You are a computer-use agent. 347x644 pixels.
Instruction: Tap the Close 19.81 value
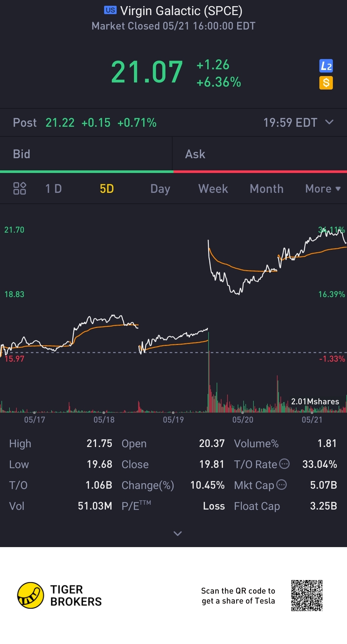click(212, 464)
